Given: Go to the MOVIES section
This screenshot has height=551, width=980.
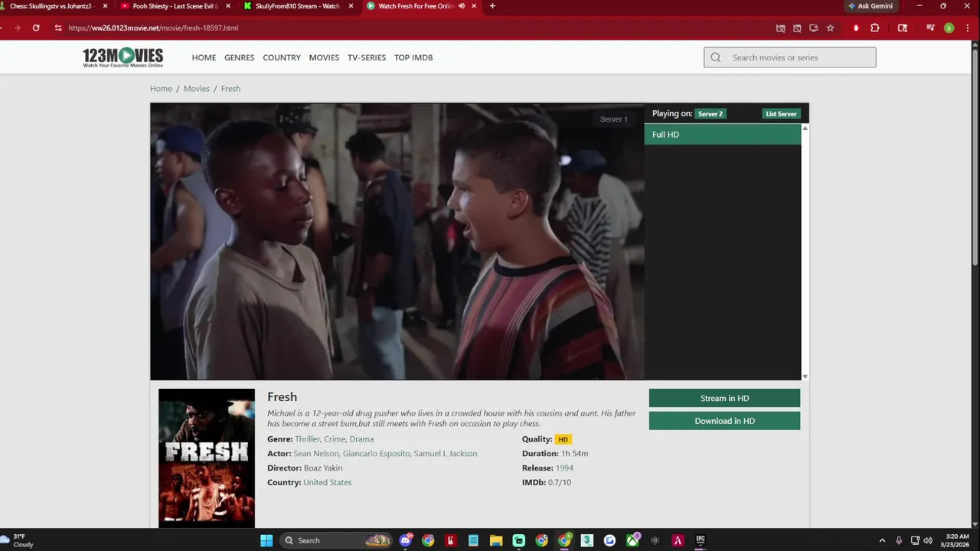Looking at the screenshot, I should click(324, 57).
